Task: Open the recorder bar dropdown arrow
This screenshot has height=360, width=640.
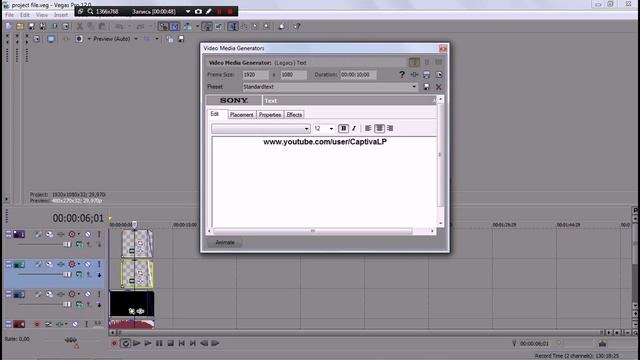Action: [x=188, y=11]
